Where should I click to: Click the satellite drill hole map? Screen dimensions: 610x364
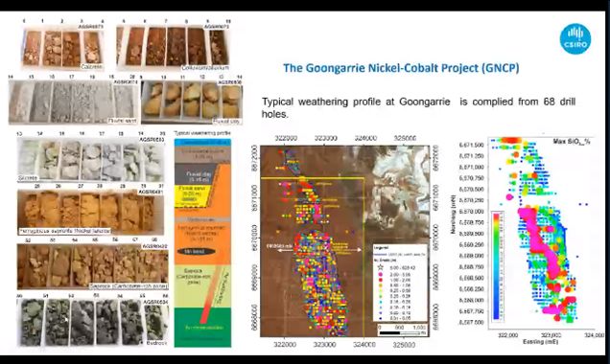(x=344, y=240)
